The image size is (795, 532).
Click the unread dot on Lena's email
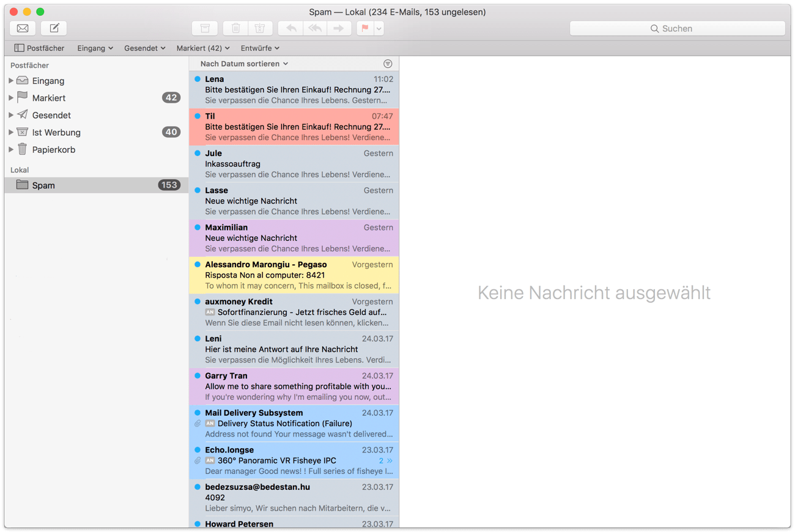click(x=198, y=79)
